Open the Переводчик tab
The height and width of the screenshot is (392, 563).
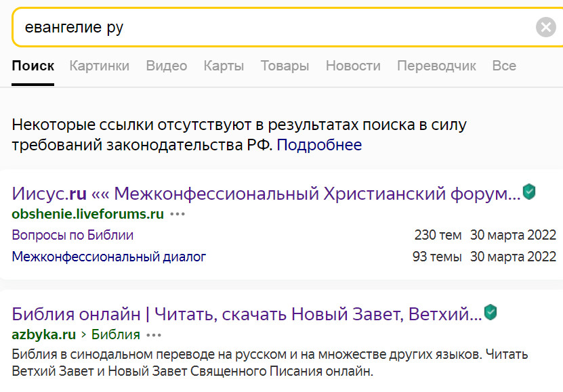click(436, 66)
